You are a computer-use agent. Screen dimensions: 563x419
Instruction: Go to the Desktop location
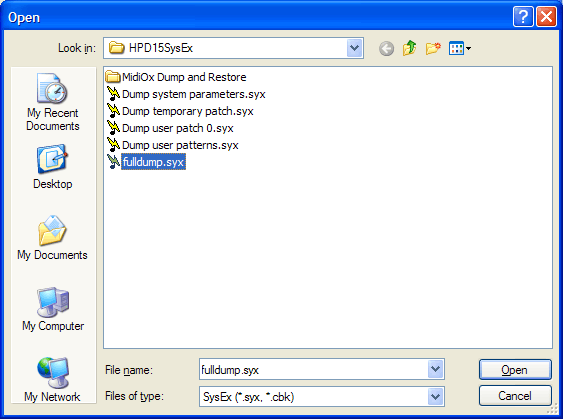[53, 167]
